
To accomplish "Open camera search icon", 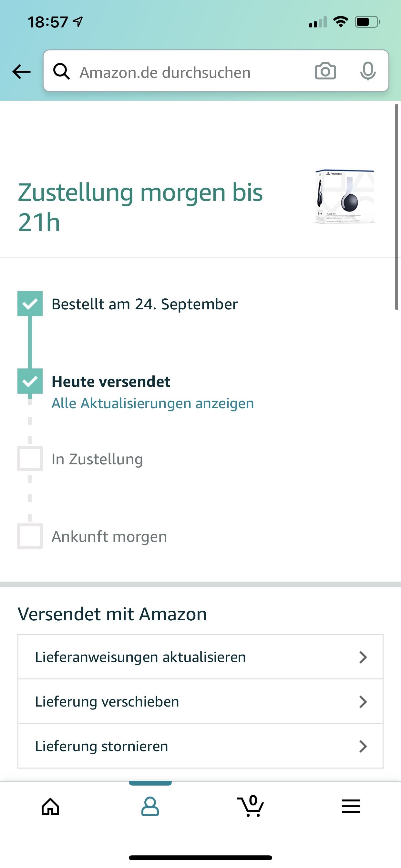I will tap(325, 71).
